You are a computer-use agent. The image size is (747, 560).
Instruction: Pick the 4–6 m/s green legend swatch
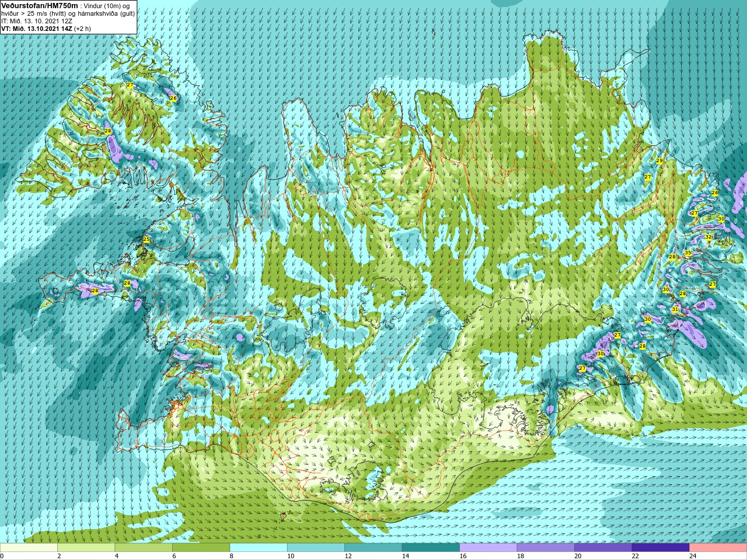(x=144, y=548)
